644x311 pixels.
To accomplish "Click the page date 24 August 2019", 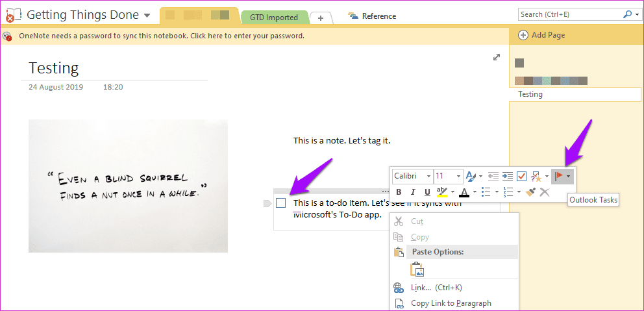I will click(x=56, y=87).
